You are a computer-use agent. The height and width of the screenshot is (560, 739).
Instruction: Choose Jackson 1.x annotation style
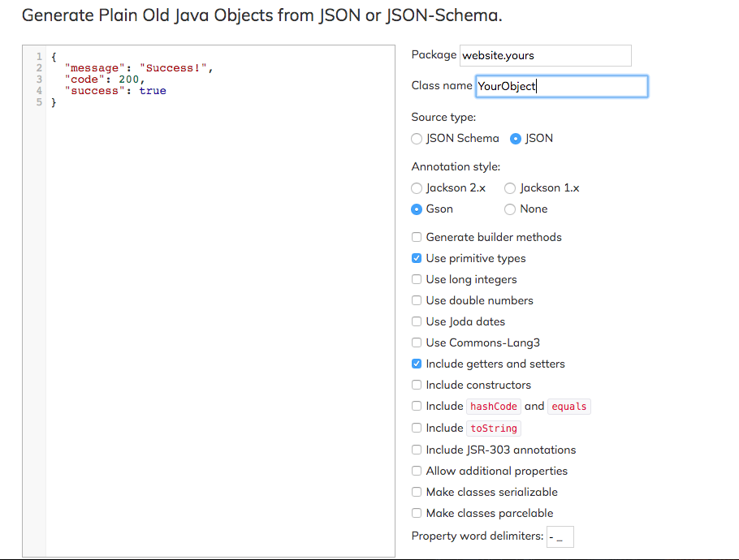point(510,188)
